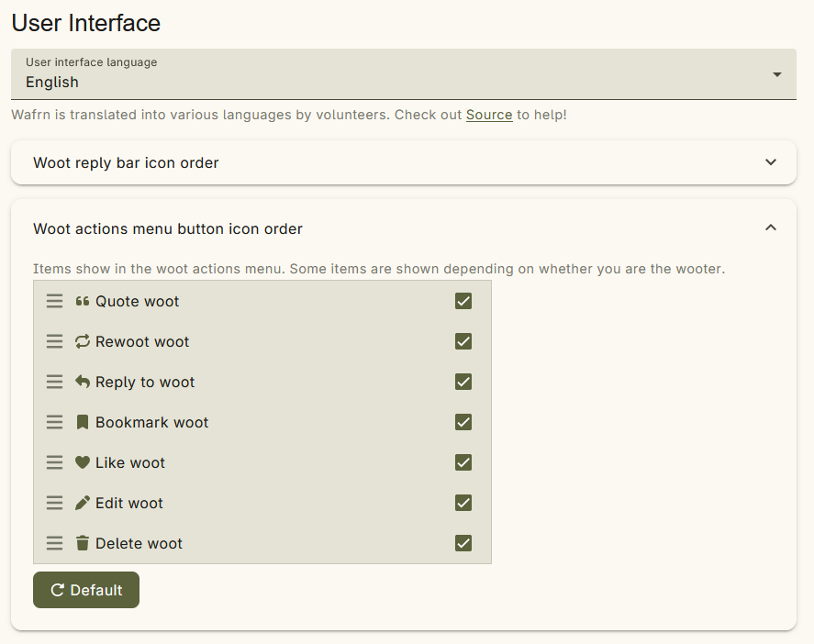Open the User interface language dropdown
The width and height of the screenshot is (814, 644).
click(776, 74)
